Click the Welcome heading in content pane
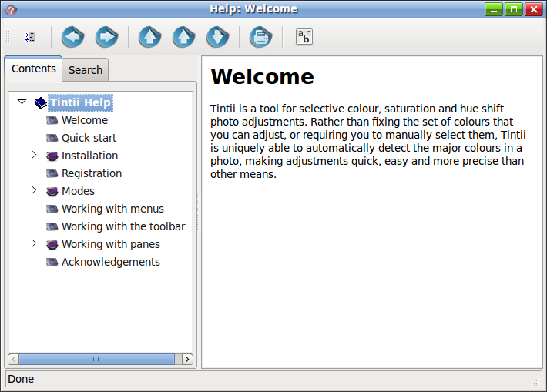547x392 pixels. [x=262, y=76]
